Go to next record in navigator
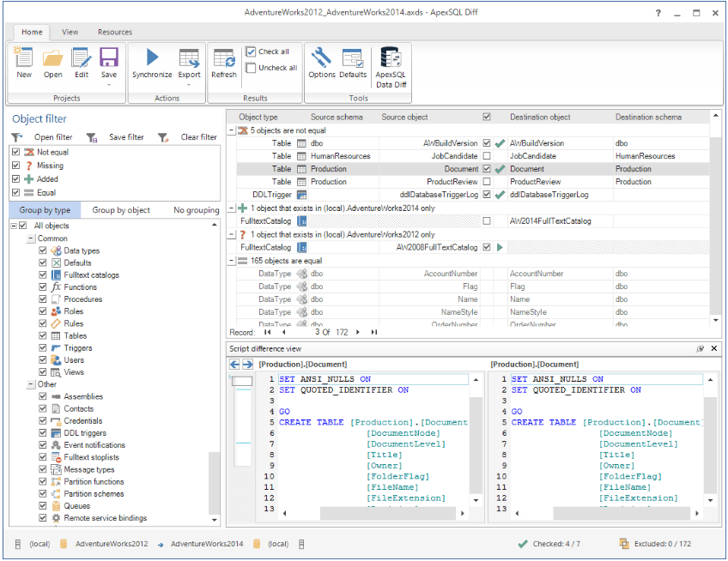Viewport: 728px width, 561px height. 357,332
